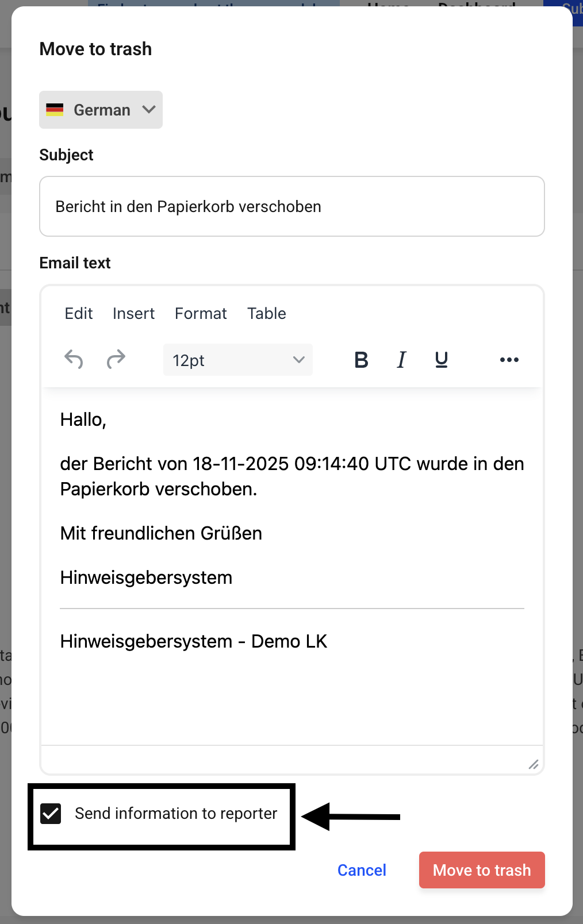The width and height of the screenshot is (583, 924).
Task: Expand the 12pt font size dropdown
Action: click(x=238, y=360)
